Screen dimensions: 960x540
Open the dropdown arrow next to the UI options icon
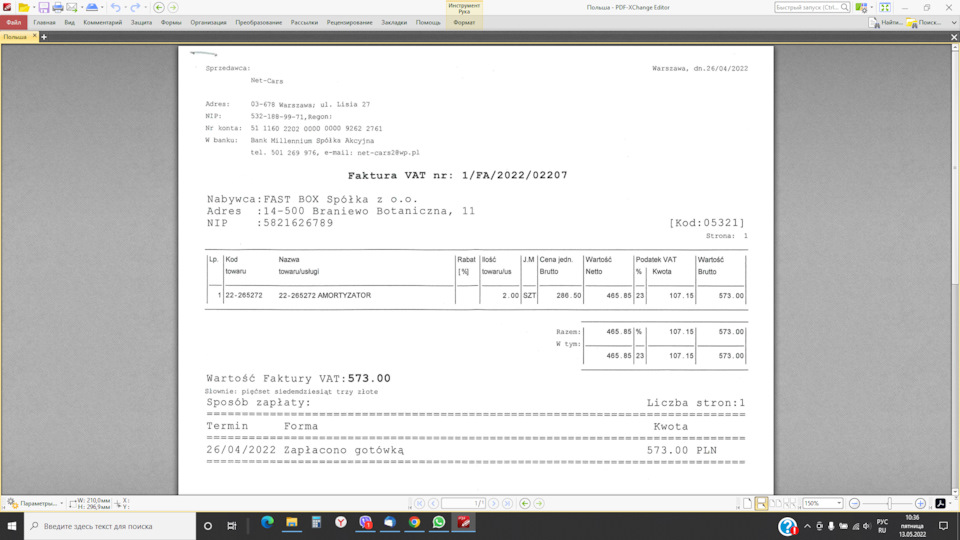click(x=872, y=7)
